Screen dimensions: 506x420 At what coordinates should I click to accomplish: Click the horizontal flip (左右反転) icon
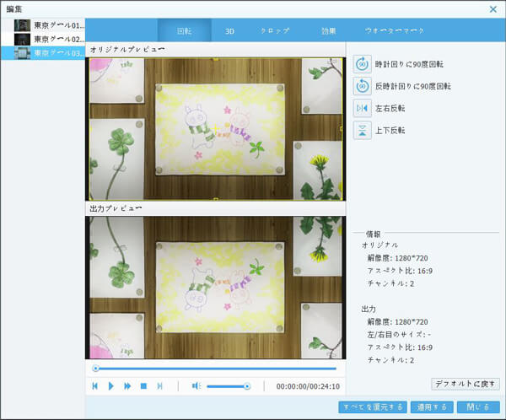click(362, 108)
